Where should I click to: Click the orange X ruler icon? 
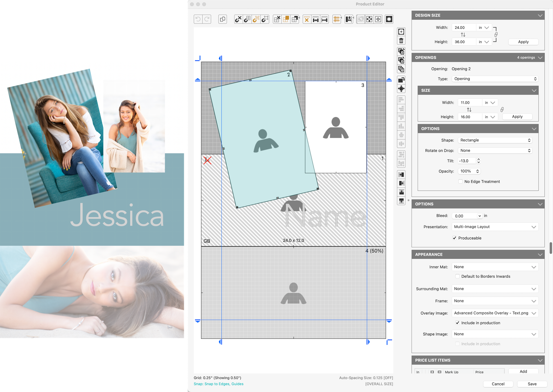tap(307, 19)
